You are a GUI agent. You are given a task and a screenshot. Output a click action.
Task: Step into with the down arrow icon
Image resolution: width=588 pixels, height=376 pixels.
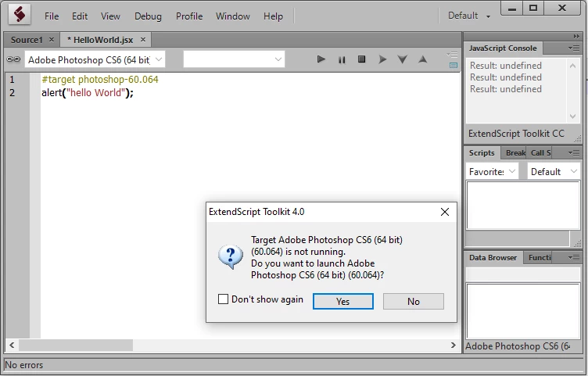click(403, 59)
